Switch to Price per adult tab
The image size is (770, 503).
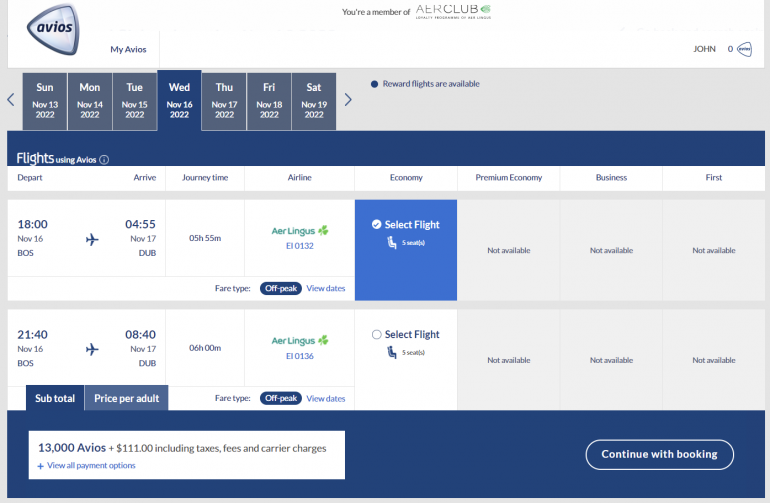[126, 398]
